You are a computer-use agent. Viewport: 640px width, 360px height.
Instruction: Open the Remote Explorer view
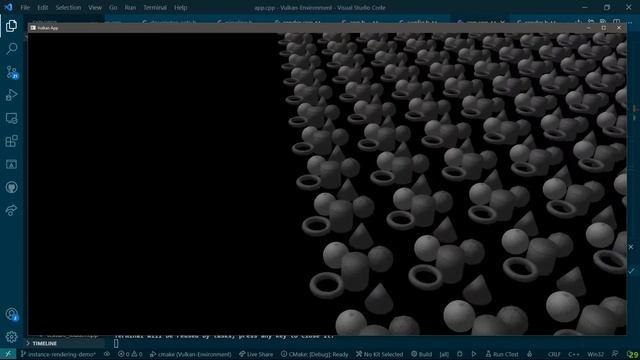click(x=11, y=118)
